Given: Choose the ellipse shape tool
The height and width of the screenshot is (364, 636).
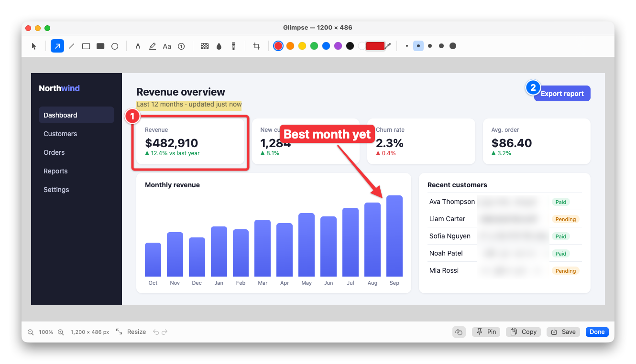Looking at the screenshot, I should coord(115,46).
